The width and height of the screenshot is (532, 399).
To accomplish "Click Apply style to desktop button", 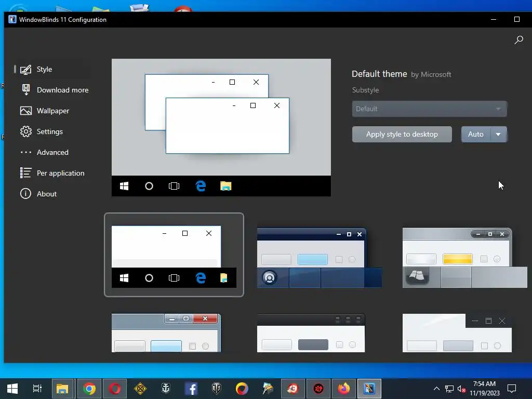I will pyautogui.click(x=402, y=135).
